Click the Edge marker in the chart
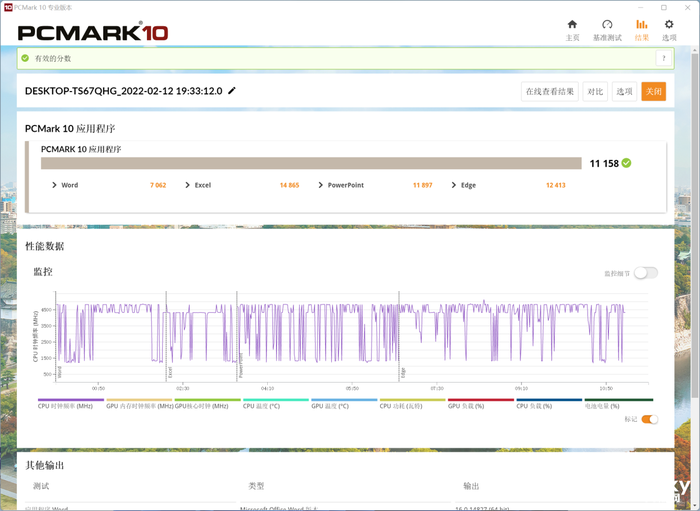 coord(403,373)
